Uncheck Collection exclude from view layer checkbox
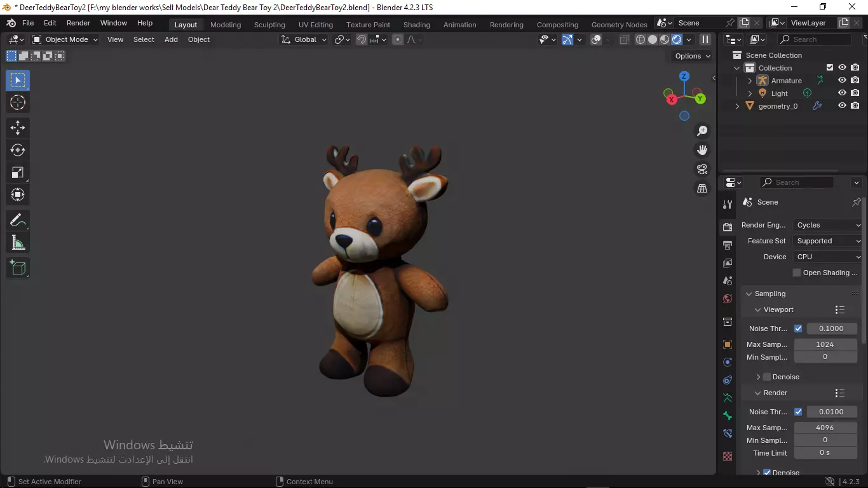The width and height of the screenshot is (868, 488). pos(829,67)
